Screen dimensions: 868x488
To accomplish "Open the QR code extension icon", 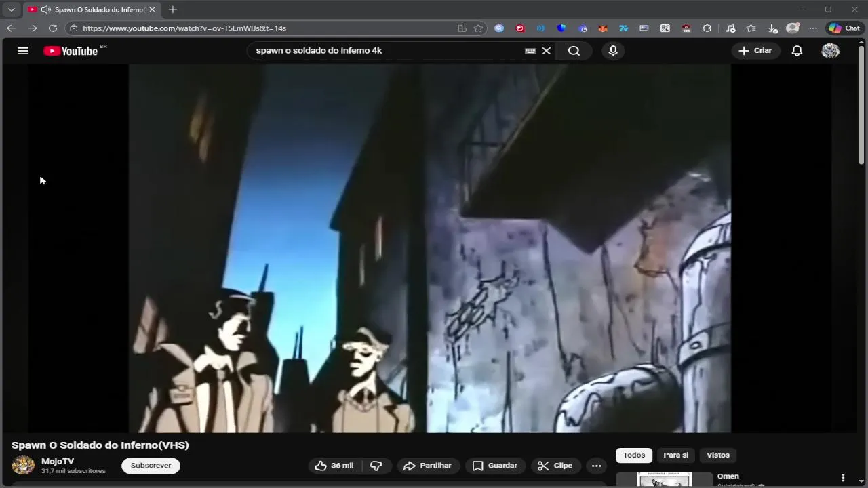I will coord(665,28).
